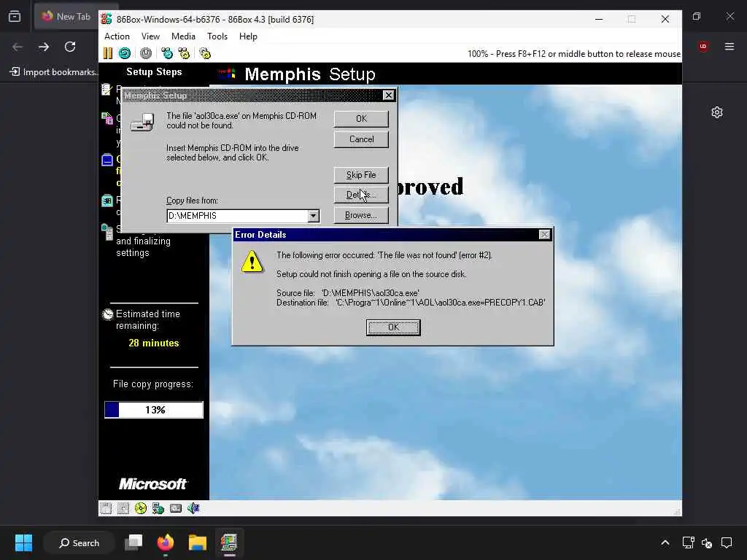Click the network tray icon in Windows taskbar
The height and width of the screenshot is (560, 747).
coord(688,542)
